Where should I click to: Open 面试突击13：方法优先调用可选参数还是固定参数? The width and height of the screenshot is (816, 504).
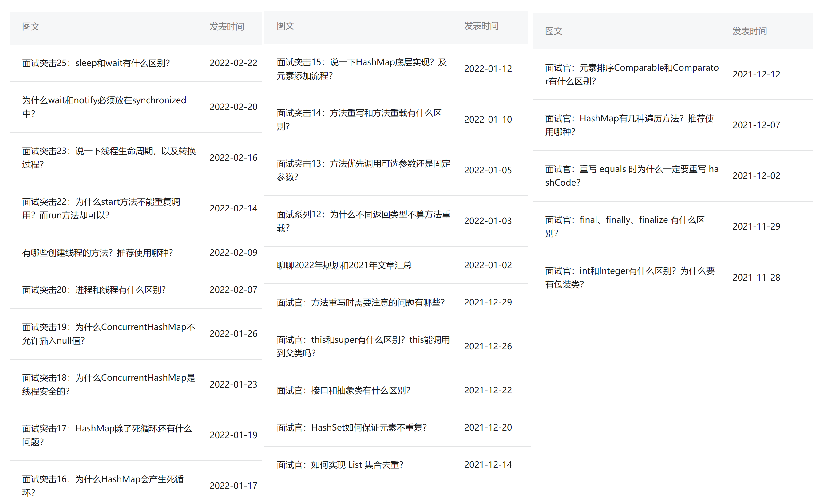click(363, 170)
